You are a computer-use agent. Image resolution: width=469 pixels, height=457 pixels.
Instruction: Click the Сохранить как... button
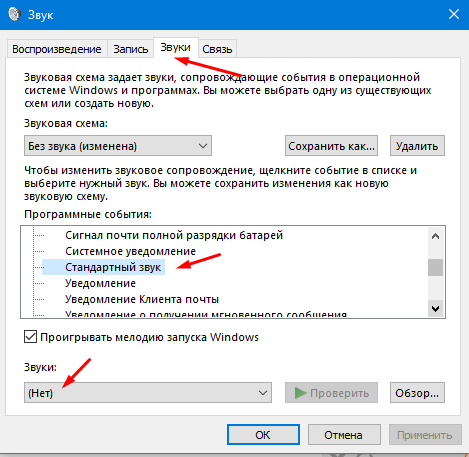click(x=331, y=146)
